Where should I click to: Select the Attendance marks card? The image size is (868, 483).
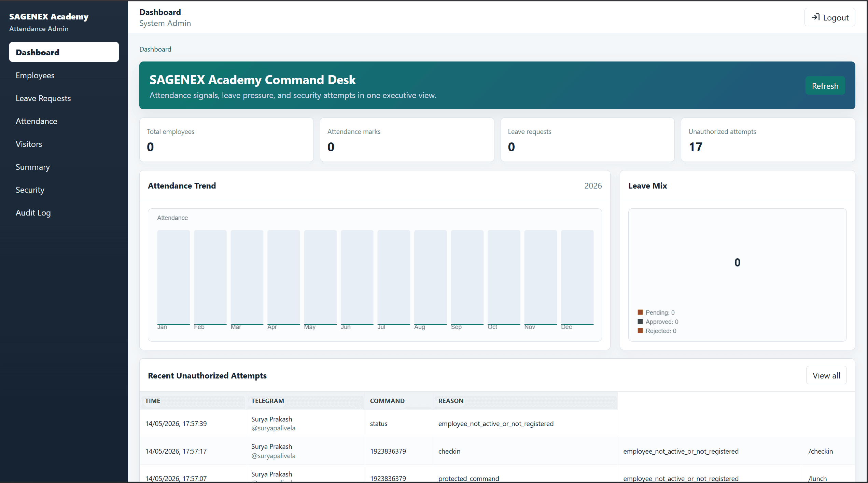[407, 140]
